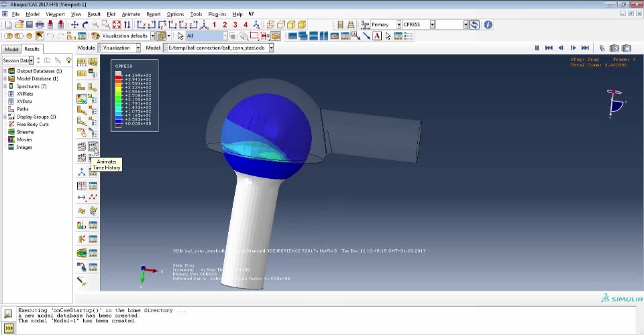Screen dimensions: 644x335
Task: Pause the animation playback
Action: (537, 48)
